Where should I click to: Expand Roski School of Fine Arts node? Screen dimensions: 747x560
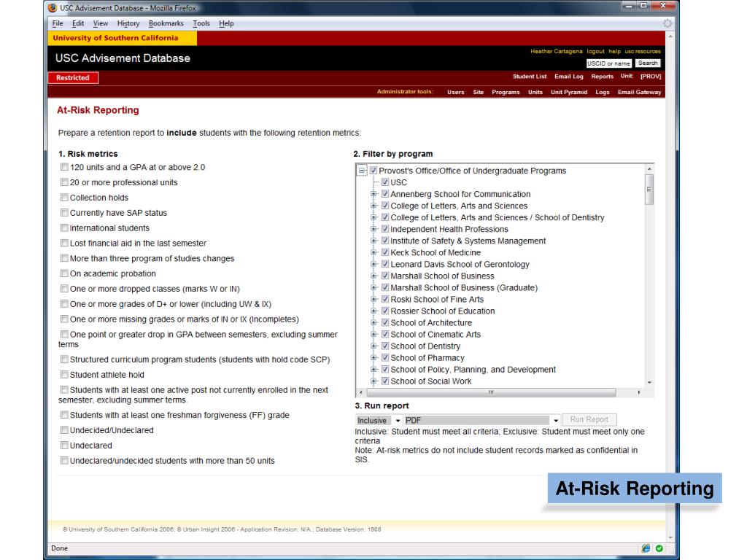374,299
